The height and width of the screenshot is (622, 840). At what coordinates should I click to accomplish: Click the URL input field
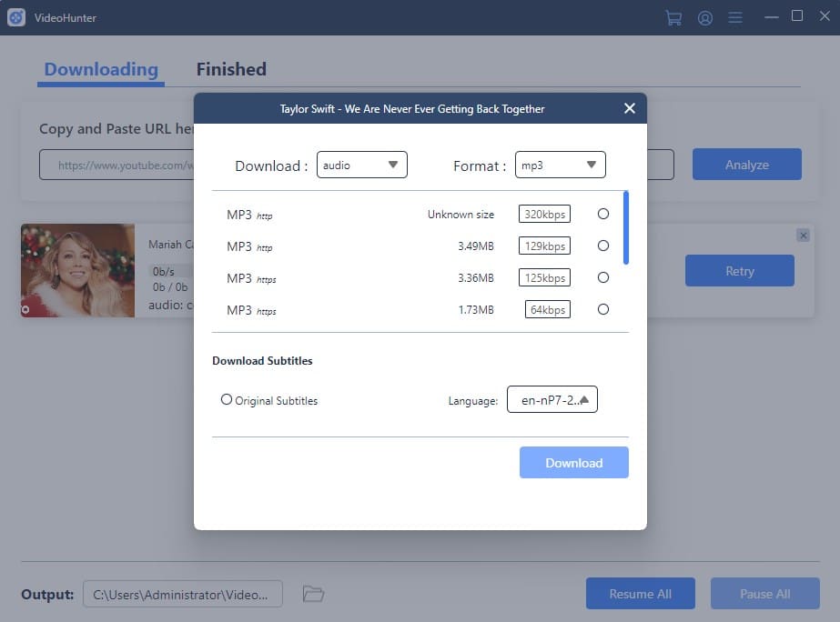point(356,165)
